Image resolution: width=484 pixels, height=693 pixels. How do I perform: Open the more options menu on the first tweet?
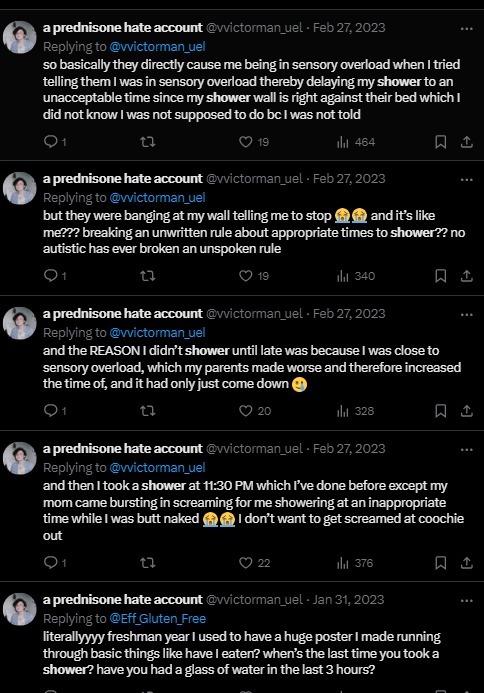pos(467,29)
